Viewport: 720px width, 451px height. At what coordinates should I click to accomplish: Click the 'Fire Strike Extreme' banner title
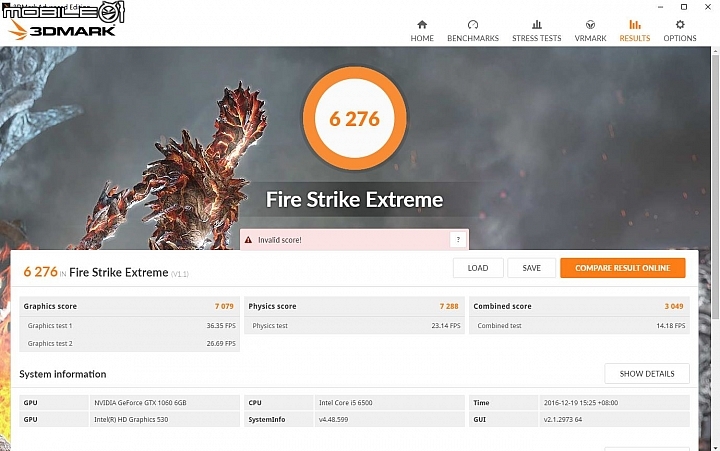[354, 200]
